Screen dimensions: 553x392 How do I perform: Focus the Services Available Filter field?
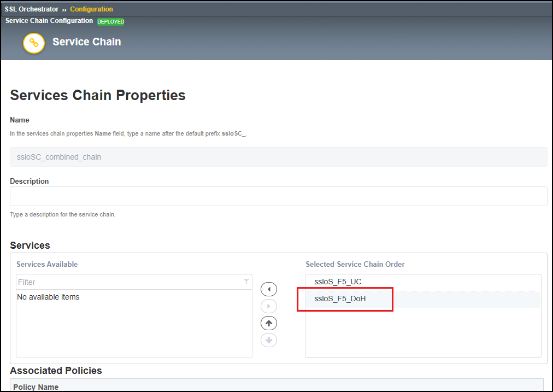point(134,282)
